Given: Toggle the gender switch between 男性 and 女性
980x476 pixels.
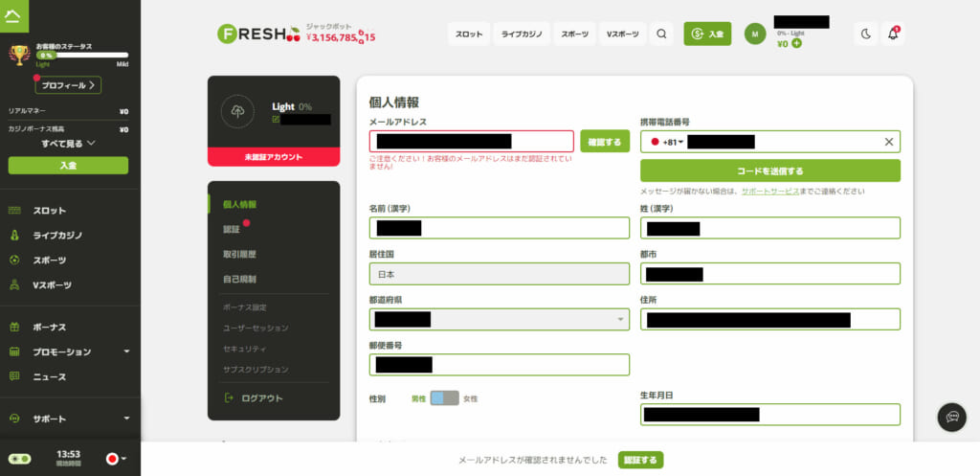Looking at the screenshot, I should (x=444, y=397).
